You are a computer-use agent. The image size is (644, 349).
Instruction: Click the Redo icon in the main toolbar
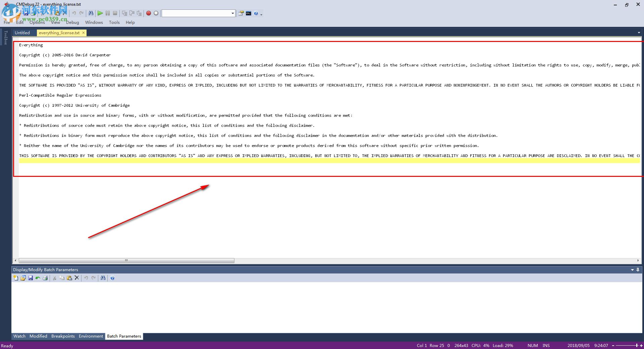click(81, 13)
